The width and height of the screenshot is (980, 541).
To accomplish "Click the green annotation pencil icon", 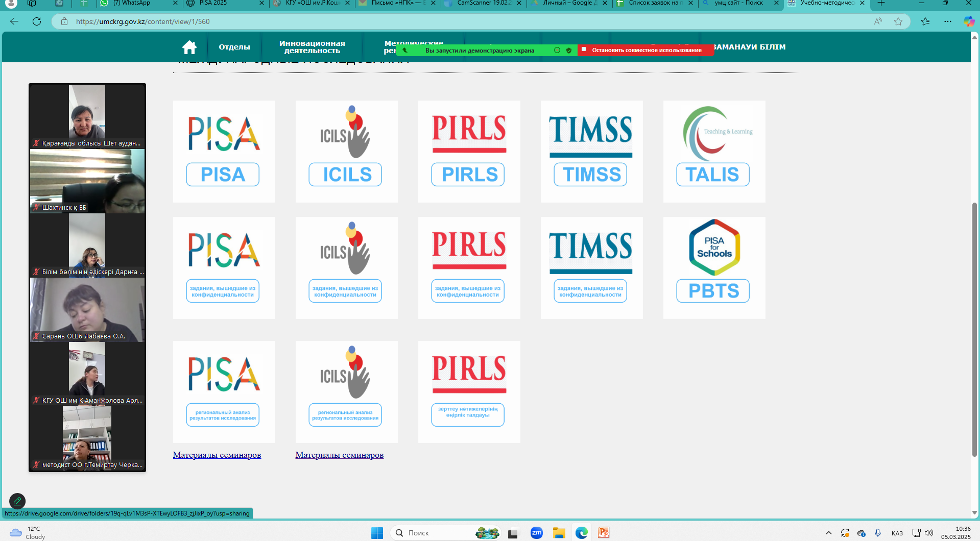I will tap(17, 501).
